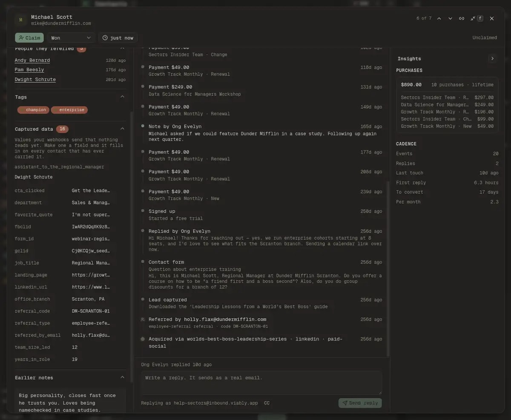Select the 'Last touch' 10d ago row
Screen dimensions: 511x420
pos(447,173)
